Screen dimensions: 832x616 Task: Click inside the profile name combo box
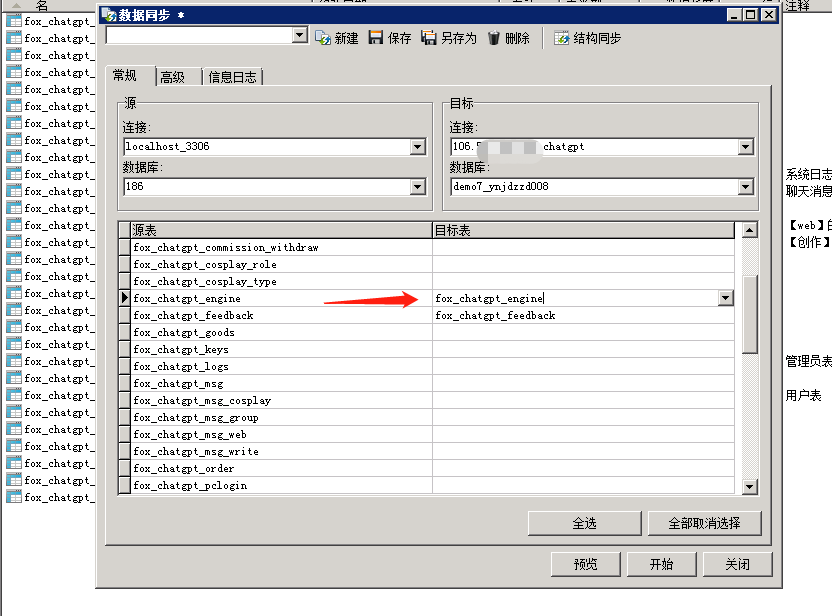click(200, 34)
